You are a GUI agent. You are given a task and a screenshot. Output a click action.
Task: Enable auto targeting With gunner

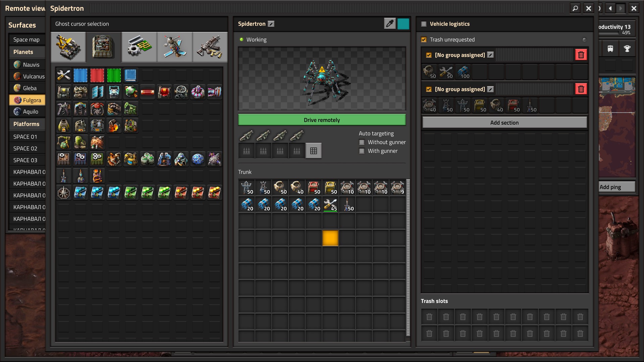[362, 151]
